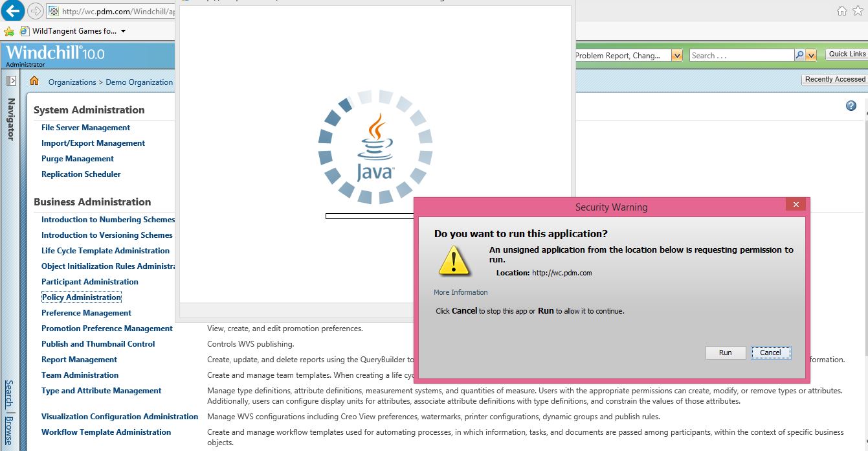The image size is (868, 451).
Task: Click the Security Warning location text http://wc.pdm.com
Action: tap(562, 273)
